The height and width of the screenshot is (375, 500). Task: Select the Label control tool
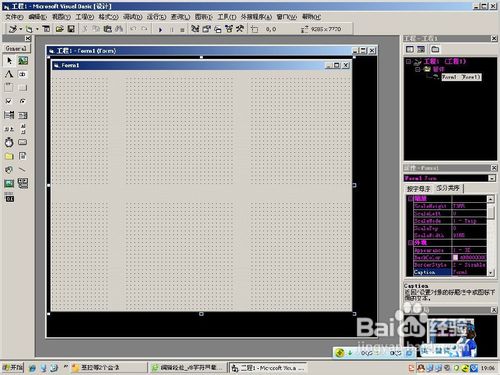pos(9,74)
